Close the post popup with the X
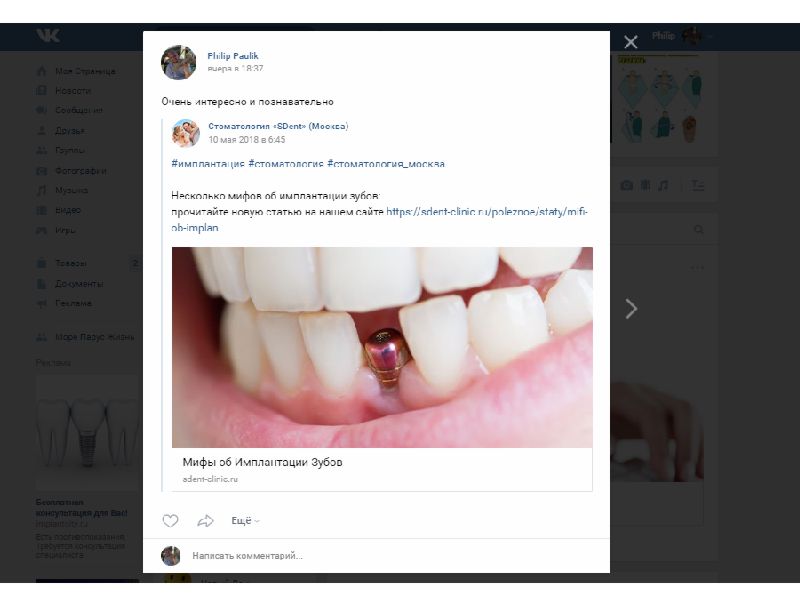 point(631,42)
